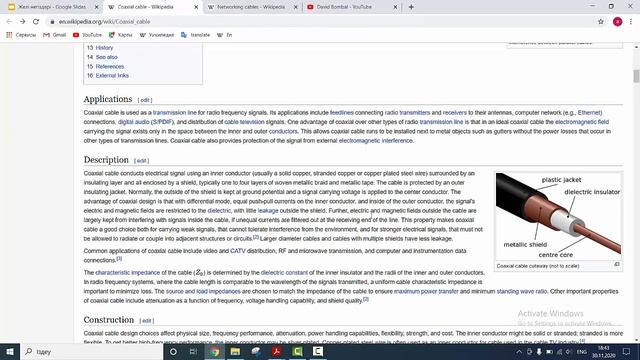Close the Google Slides tab
This screenshot has width=640, height=360.
(97, 7)
